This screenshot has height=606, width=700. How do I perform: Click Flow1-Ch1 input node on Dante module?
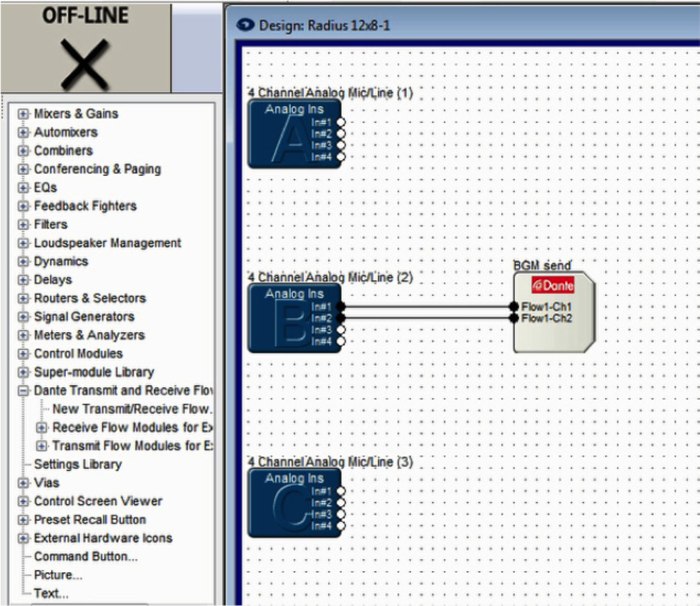pos(514,307)
